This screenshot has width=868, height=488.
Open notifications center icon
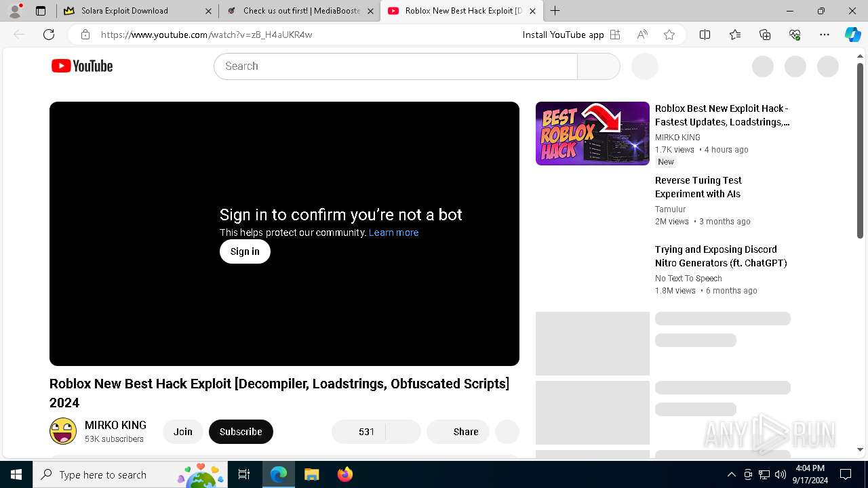tap(846, 474)
